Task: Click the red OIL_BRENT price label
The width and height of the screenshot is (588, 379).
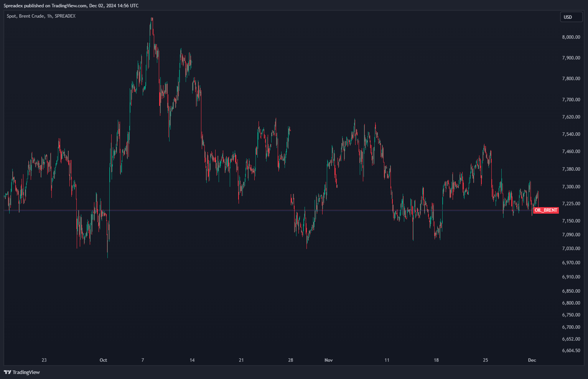Action: pyautogui.click(x=546, y=210)
